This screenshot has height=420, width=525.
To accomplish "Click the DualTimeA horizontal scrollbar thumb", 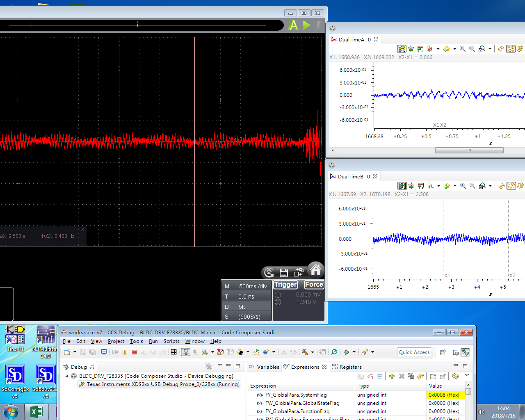I will coord(469,150).
